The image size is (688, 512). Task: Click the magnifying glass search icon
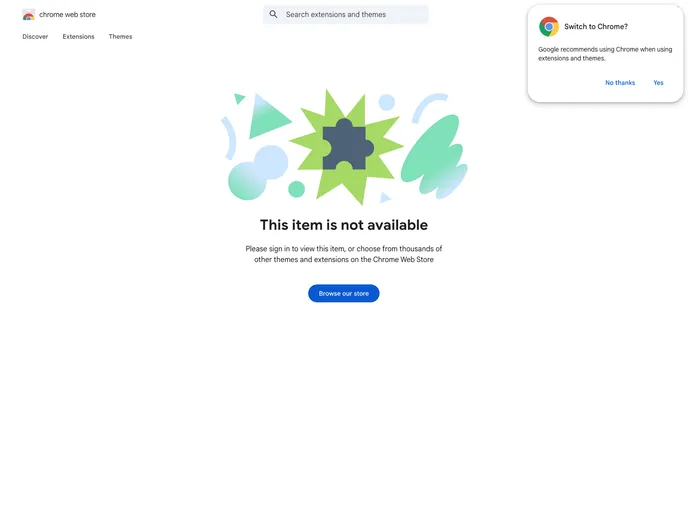(273, 14)
